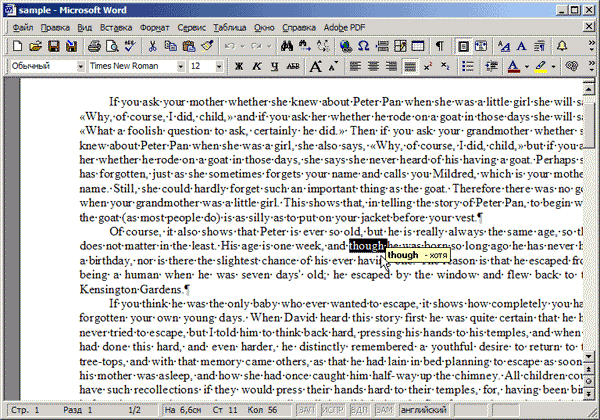Apply the red font color button
This screenshot has height=420, width=600.
click(514, 67)
